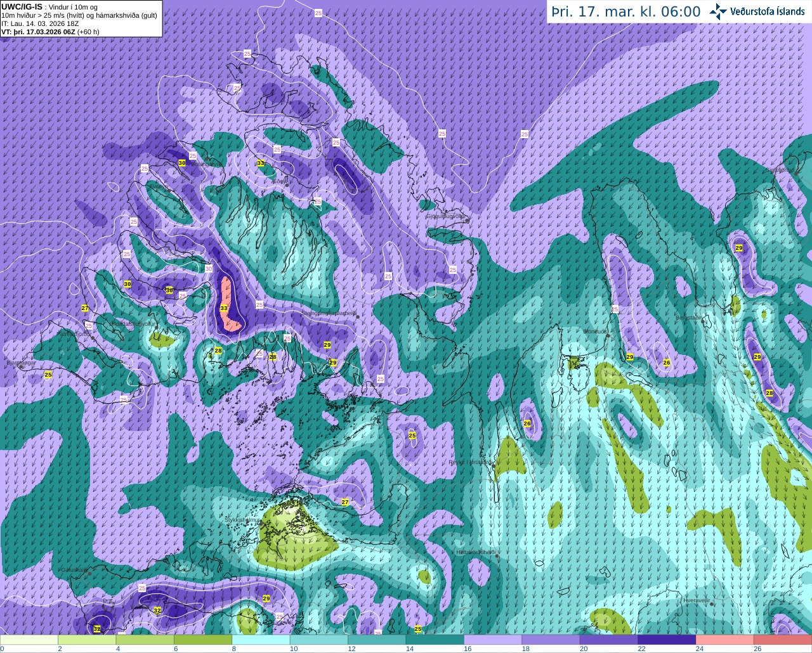The width and height of the screenshot is (812, 653).
Task: Click the Gufuskálar station label
Action: pos(74,569)
